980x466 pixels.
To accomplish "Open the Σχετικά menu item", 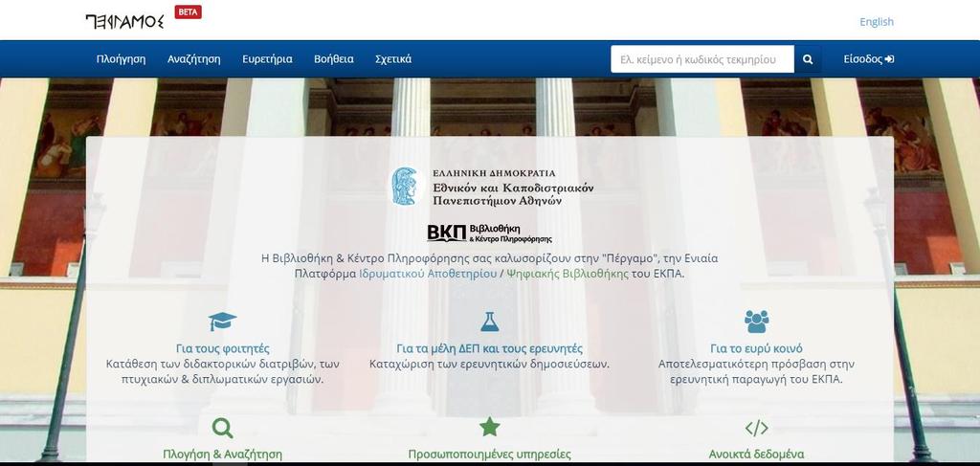I will 393,59.
